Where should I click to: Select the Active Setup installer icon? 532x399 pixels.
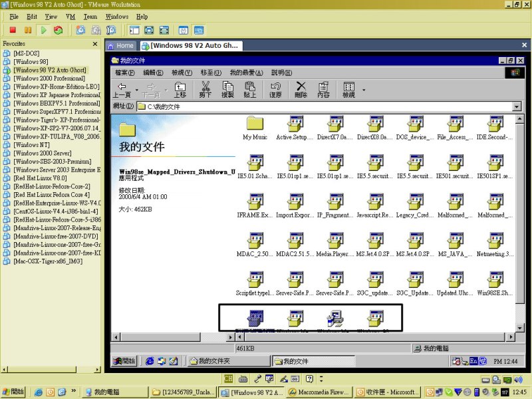point(295,128)
